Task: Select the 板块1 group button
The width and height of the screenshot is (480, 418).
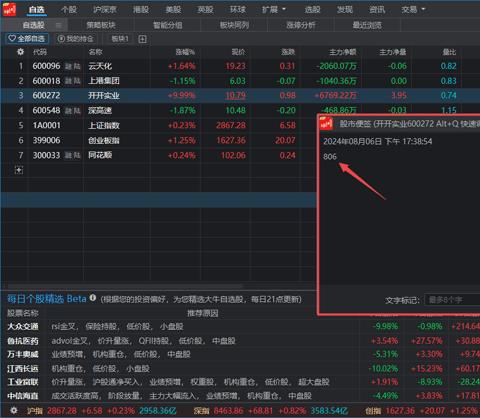Action: (x=120, y=39)
